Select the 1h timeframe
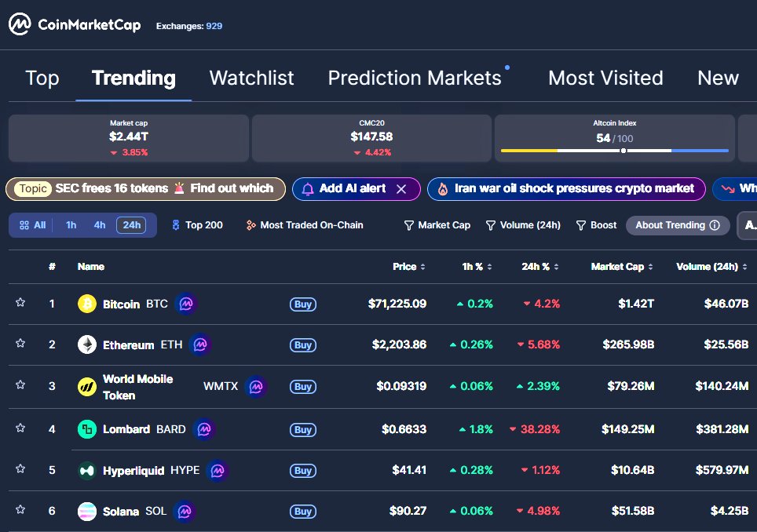This screenshot has height=532, width=757. (71, 225)
